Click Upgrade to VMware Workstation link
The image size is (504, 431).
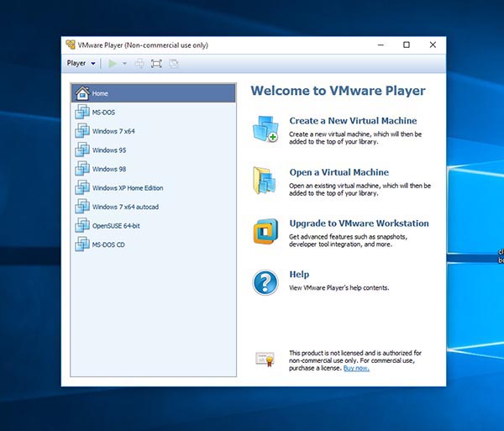[x=359, y=223]
